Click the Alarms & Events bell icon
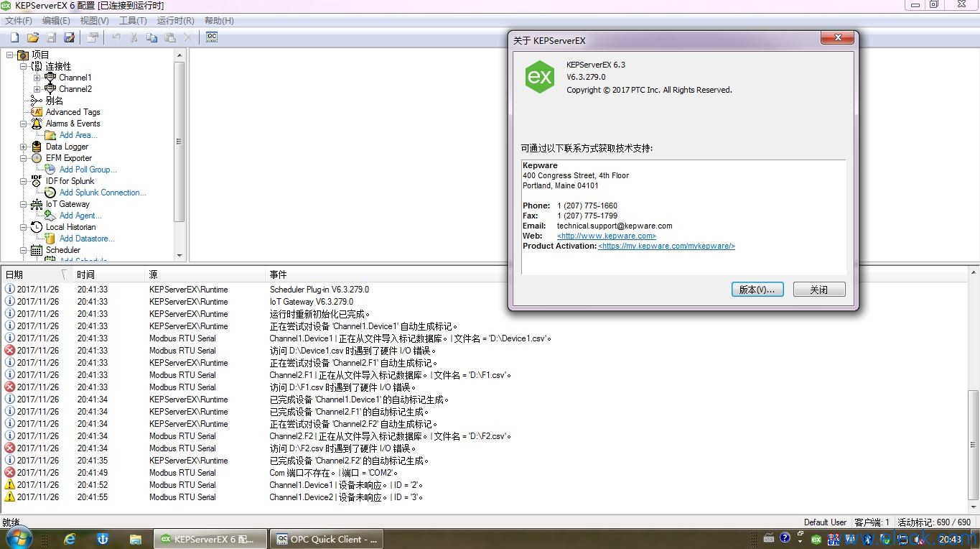Screen dimensions: 980x549 pyautogui.click(x=37, y=124)
